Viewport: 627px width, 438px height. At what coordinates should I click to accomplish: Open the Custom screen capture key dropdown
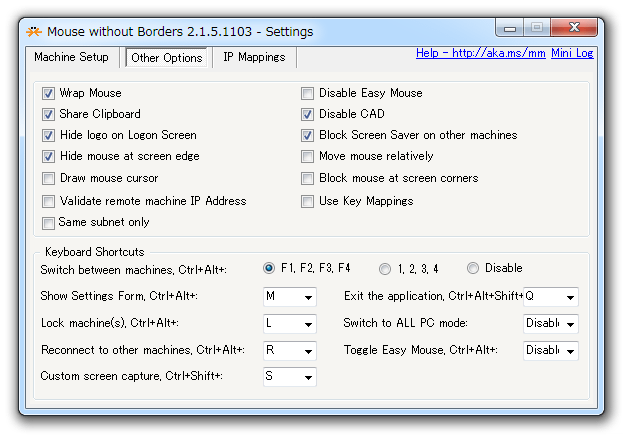pyautogui.click(x=290, y=377)
